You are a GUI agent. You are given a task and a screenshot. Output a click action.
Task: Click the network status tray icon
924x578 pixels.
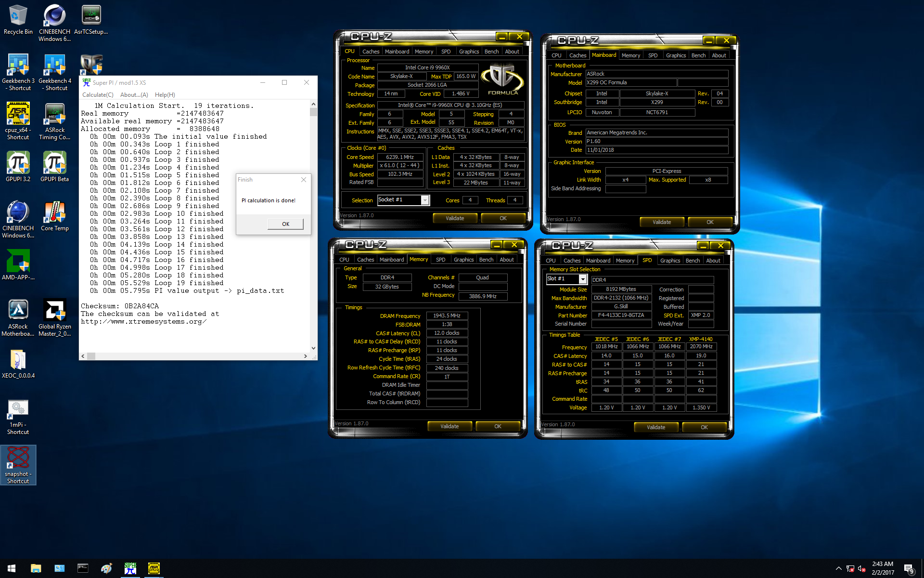coord(850,569)
